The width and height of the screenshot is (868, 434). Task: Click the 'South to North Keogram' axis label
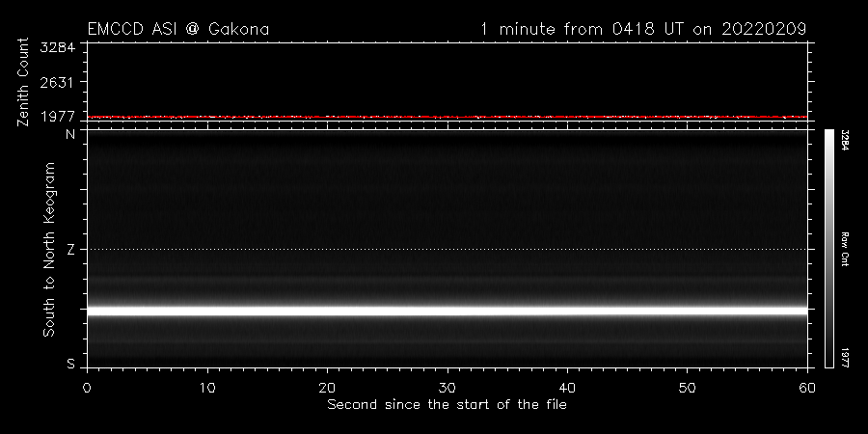pos(49,249)
